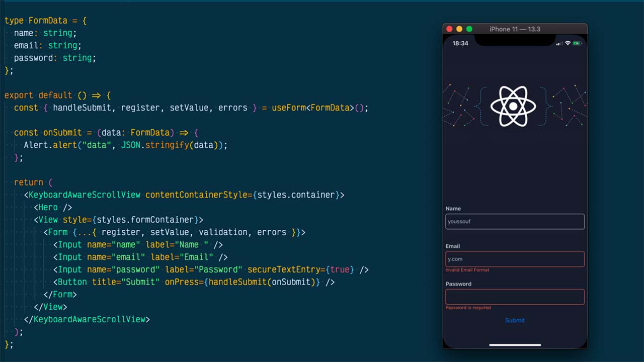
Task: Click the 18:34 clock in status bar
Action: click(460, 43)
